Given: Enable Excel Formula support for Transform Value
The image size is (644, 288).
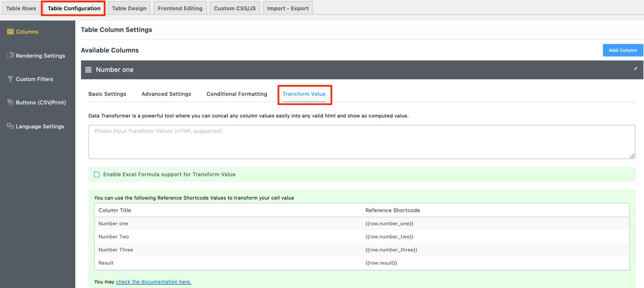Looking at the screenshot, I should click(x=97, y=174).
